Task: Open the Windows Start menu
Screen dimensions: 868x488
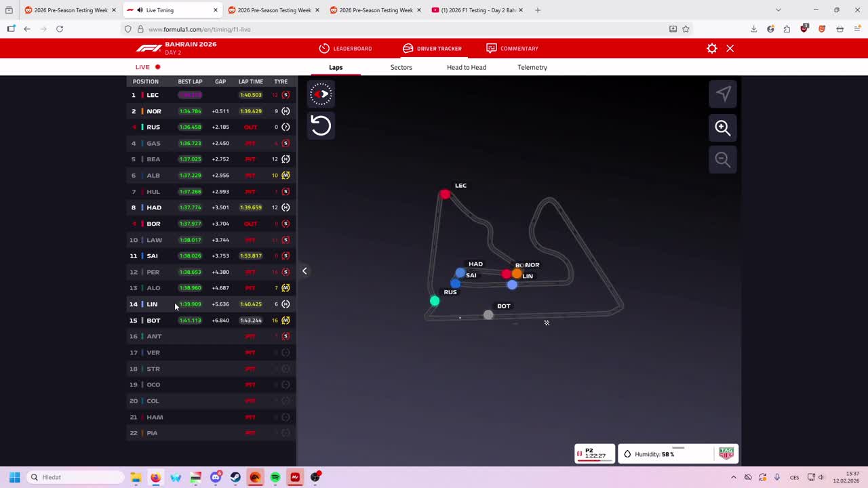Action: coord(14,477)
